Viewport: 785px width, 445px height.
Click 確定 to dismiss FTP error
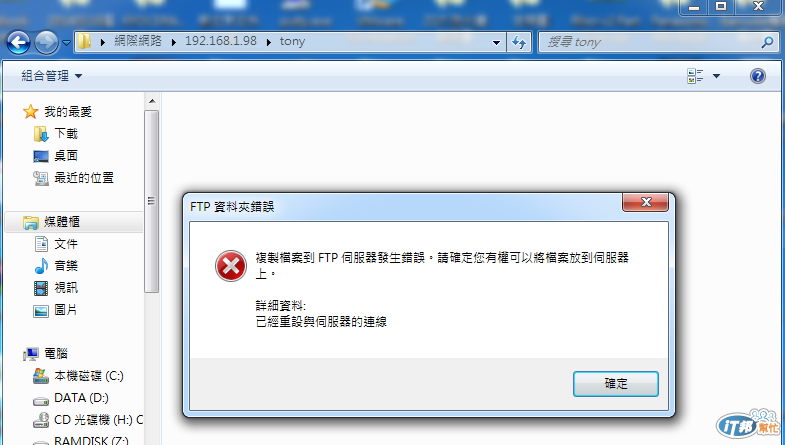click(x=615, y=384)
